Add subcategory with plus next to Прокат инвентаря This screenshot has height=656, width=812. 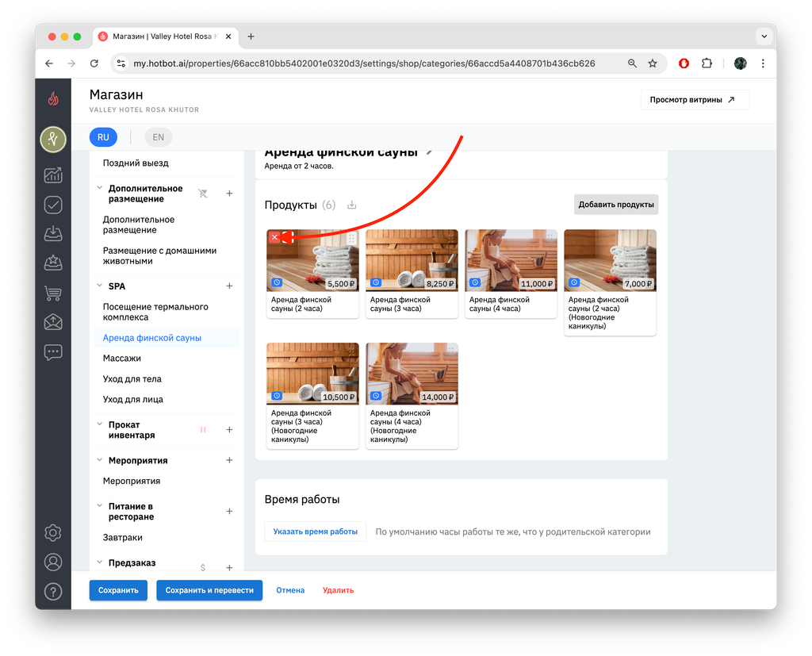(x=229, y=430)
